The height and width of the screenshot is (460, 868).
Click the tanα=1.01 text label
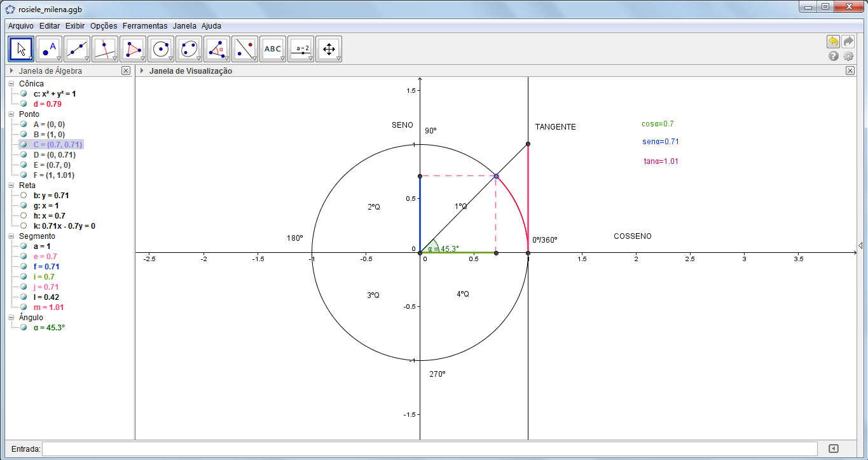(661, 161)
